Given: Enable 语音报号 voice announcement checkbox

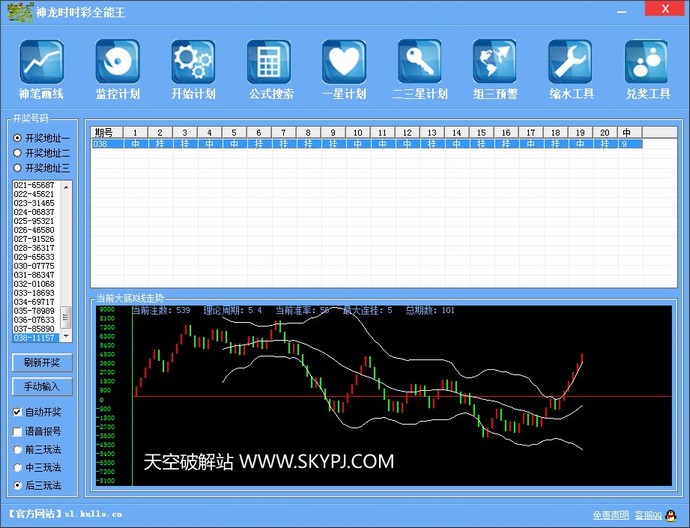Looking at the screenshot, I should pos(17,431).
